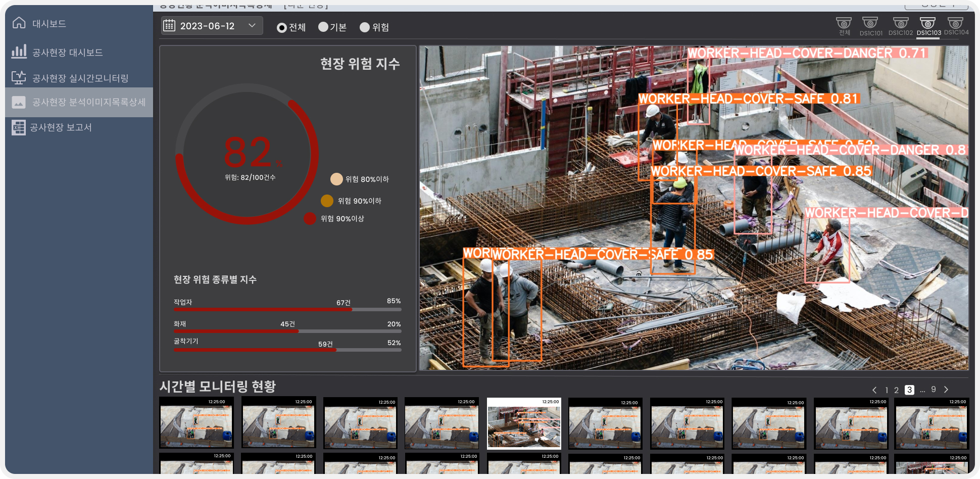Open the 공사현장 보고서 menu item
This screenshot has height=479, width=980.
tap(61, 127)
